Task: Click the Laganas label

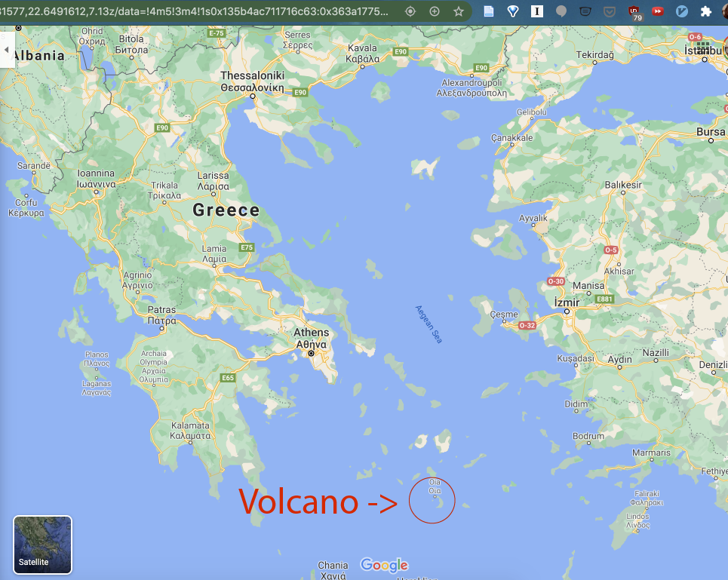Action: [97, 388]
